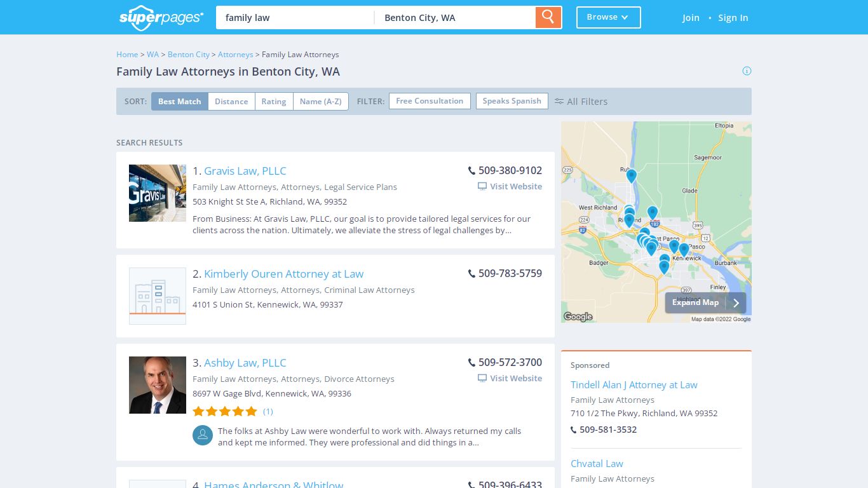Select the Distance sort option
Screen dimensions: 868x488
pos(231,102)
